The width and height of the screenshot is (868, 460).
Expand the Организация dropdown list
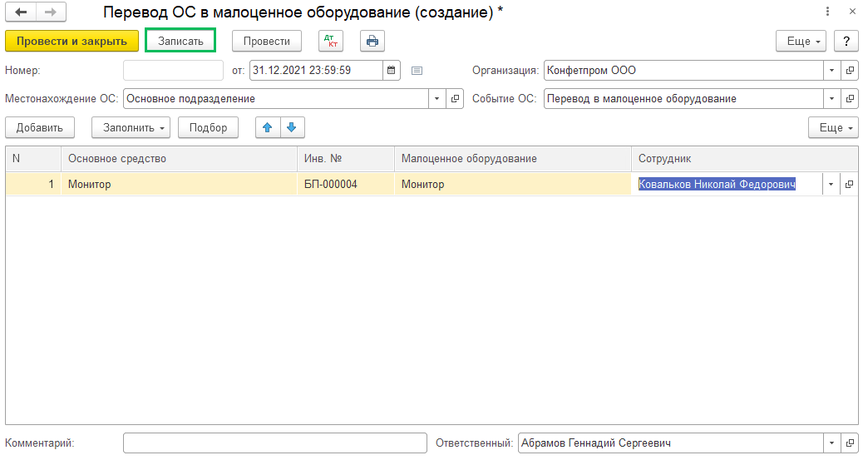point(831,71)
